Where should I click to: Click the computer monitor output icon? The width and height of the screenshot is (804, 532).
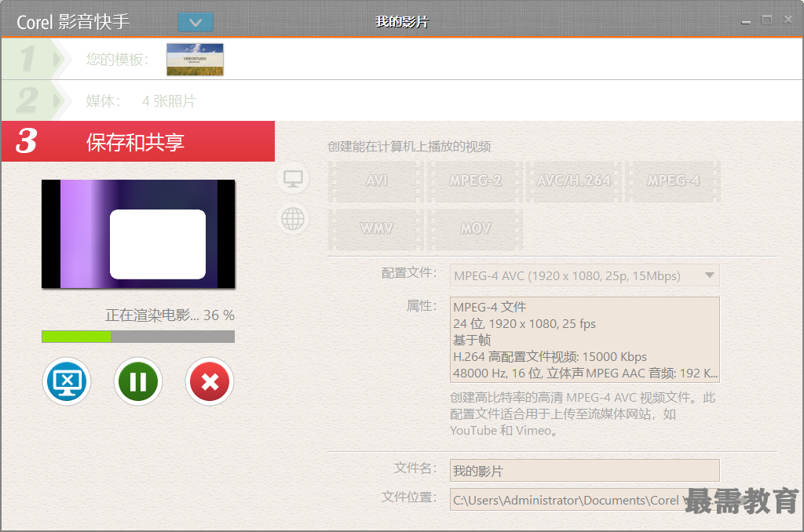click(x=293, y=179)
